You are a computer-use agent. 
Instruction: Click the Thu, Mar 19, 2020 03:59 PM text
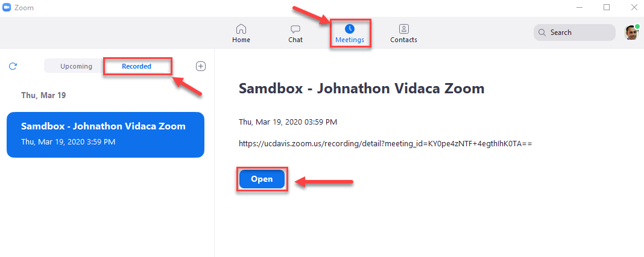pyautogui.click(x=288, y=122)
